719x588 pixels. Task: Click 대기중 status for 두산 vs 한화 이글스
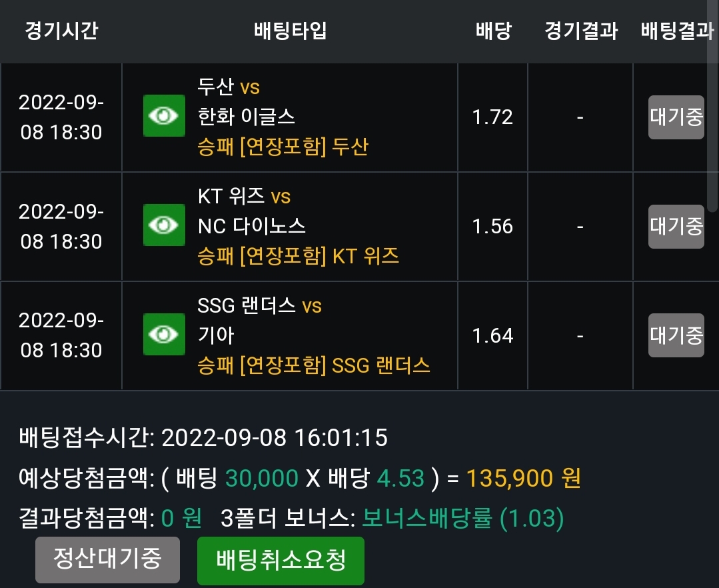[x=676, y=117]
